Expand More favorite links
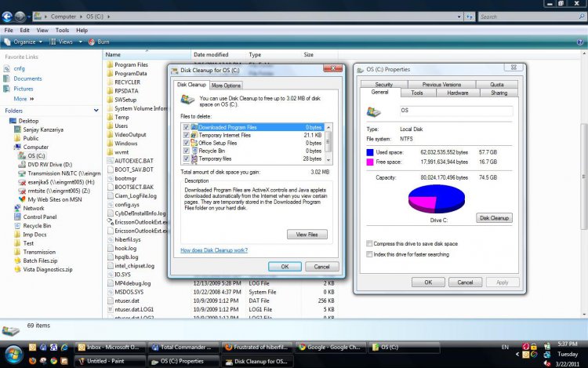 (24, 99)
